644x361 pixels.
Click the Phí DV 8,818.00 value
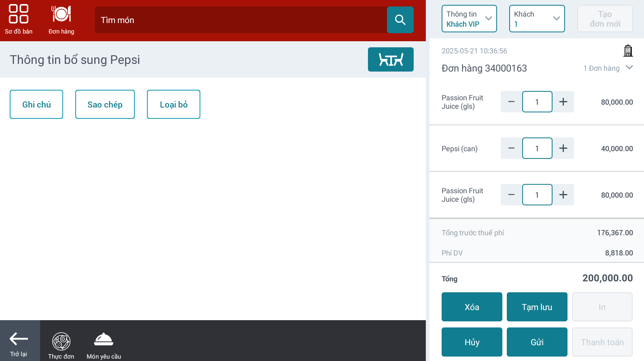pos(619,253)
